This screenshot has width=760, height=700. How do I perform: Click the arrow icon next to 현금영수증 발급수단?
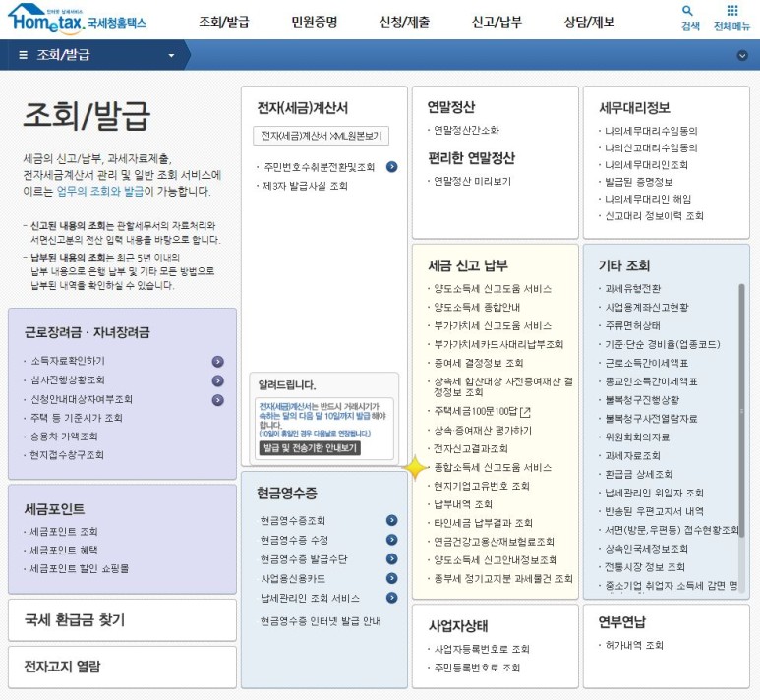[391, 559]
